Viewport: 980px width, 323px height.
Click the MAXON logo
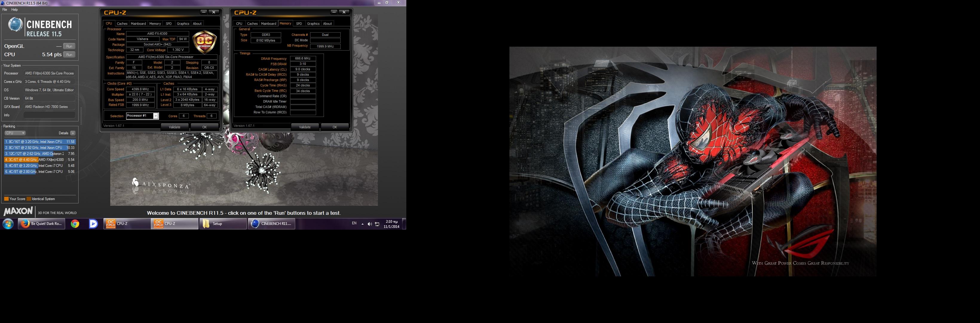pyautogui.click(x=18, y=211)
